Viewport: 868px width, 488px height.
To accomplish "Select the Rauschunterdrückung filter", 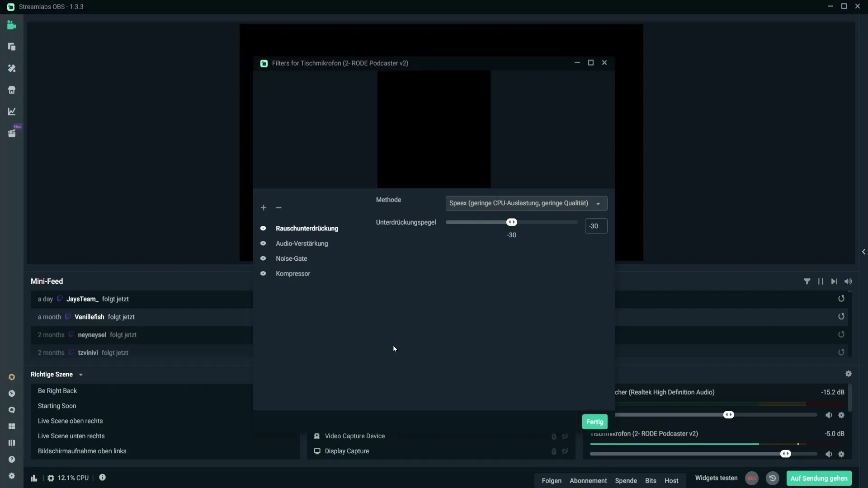I will 307,228.
